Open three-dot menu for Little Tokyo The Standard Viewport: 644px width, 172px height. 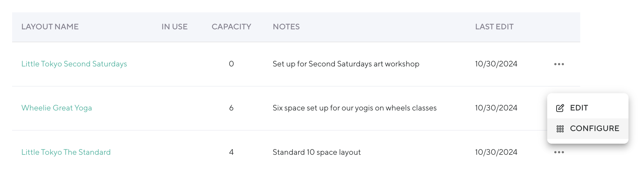(x=559, y=152)
